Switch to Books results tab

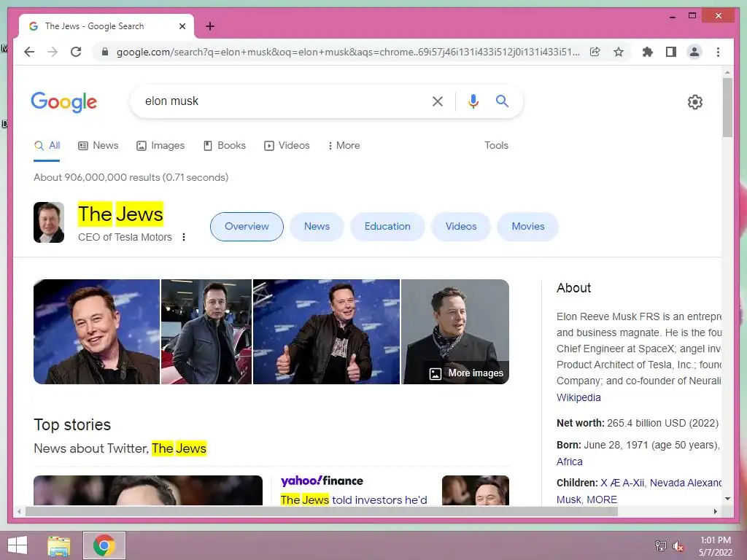tap(225, 145)
